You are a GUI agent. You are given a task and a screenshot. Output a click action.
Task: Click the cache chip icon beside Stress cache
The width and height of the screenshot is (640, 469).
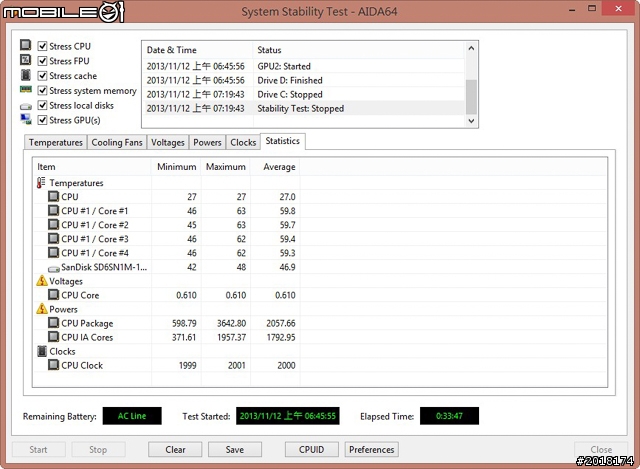coord(26,75)
